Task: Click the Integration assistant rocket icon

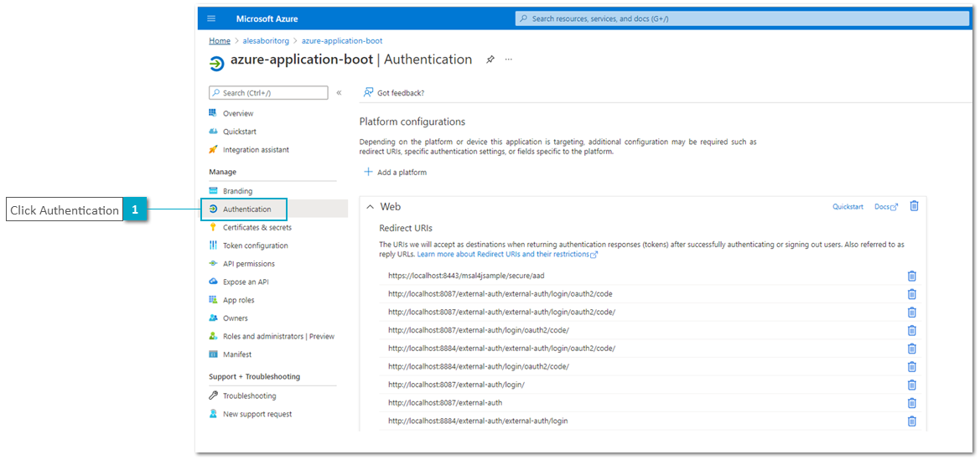Action: 212,149
